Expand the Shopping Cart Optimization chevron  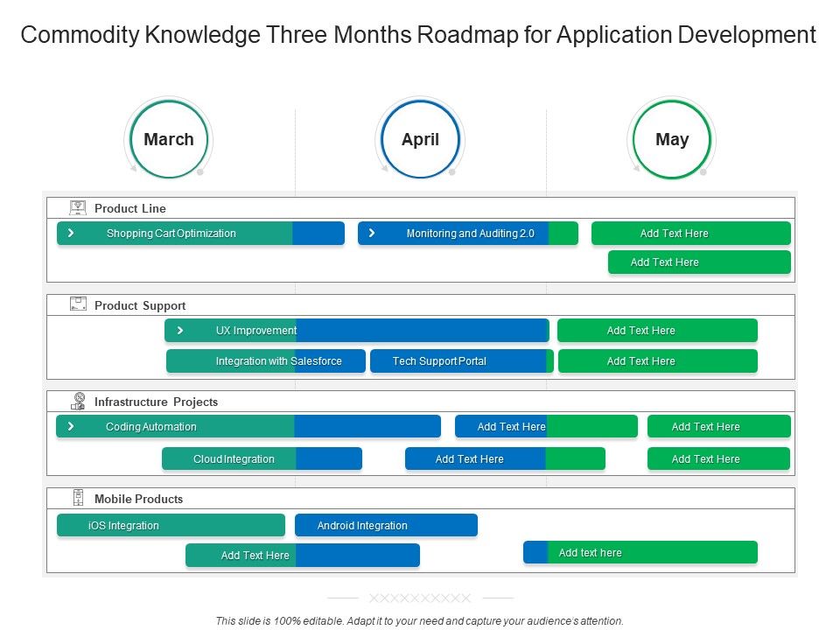pos(71,233)
